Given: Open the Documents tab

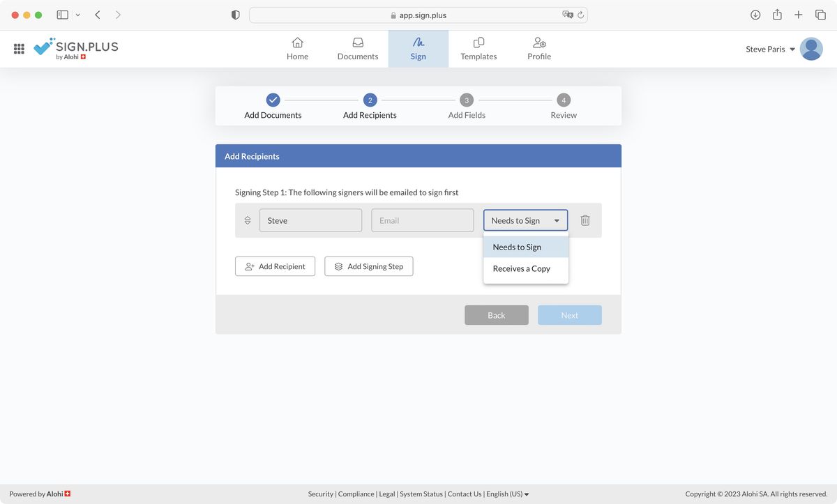Looking at the screenshot, I should pos(358,49).
